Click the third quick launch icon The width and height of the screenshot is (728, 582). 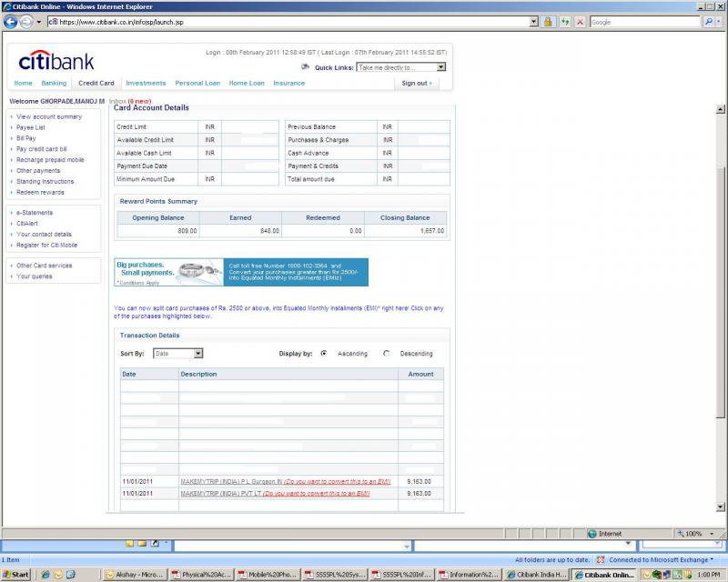pos(70,575)
